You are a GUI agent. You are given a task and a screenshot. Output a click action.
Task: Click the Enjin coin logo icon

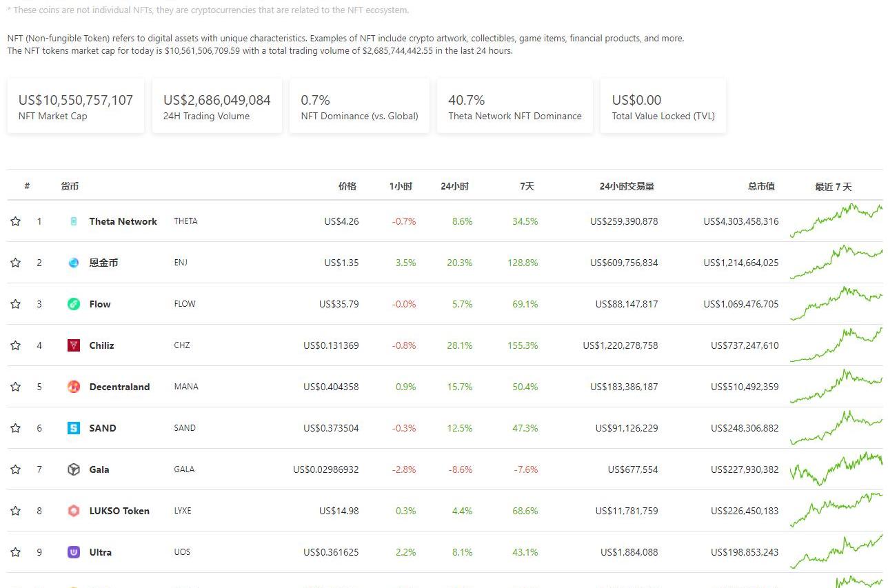pos(74,263)
